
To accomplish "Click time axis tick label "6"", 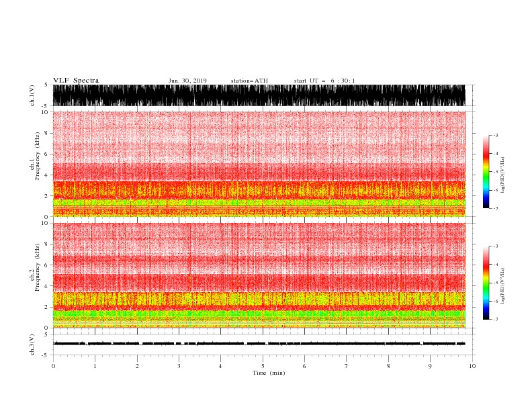I will pyautogui.click(x=304, y=366).
